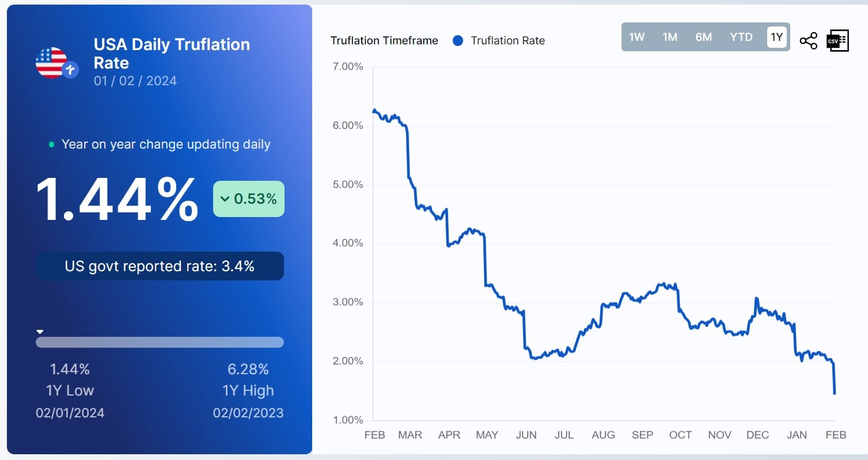Image resolution: width=868 pixels, height=460 pixels.
Task: Select the 1Y timeframe button
Action: pyautogui.click(x=776, y=37)
